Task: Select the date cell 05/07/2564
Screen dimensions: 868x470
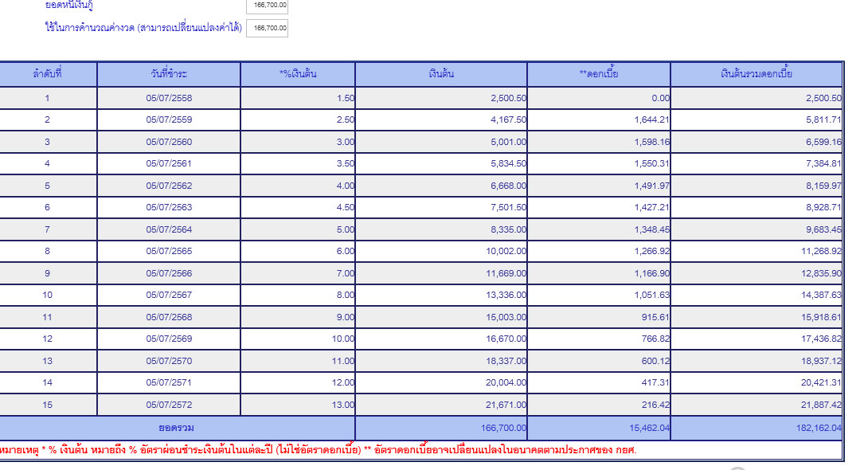Action: (169, 229)
